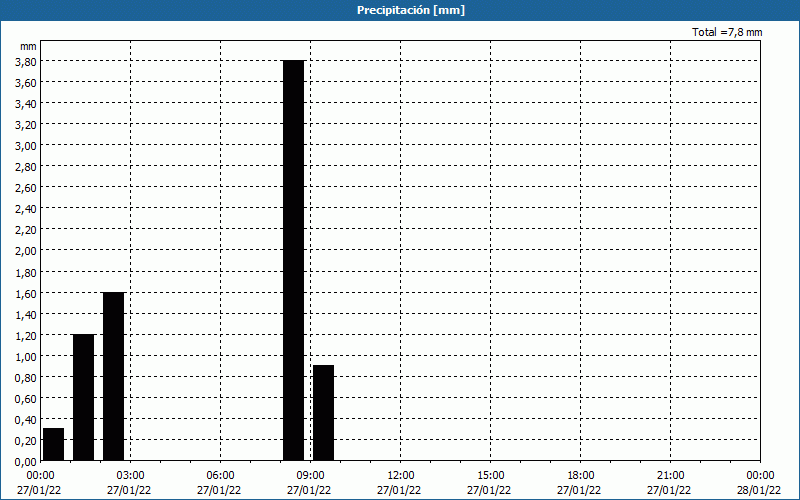Click the mm unit label above the y-axis

[x=29, y=46]
